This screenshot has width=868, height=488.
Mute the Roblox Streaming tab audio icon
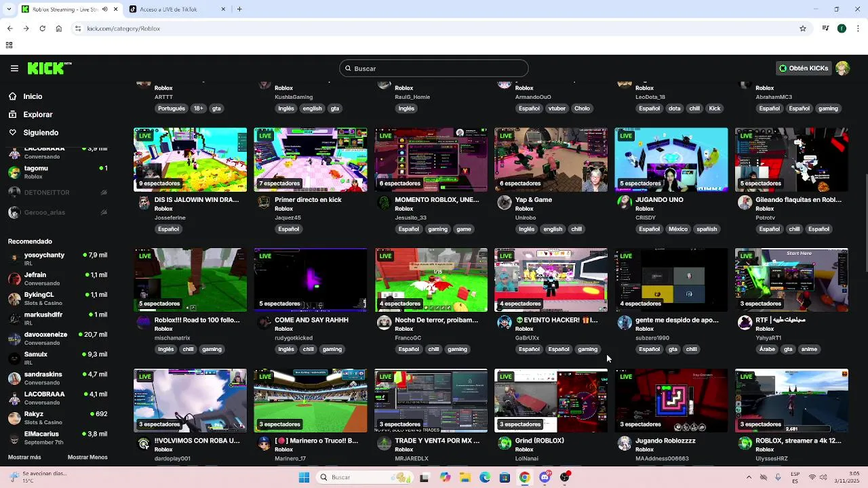pyautogui.click(x=104, y=9)
